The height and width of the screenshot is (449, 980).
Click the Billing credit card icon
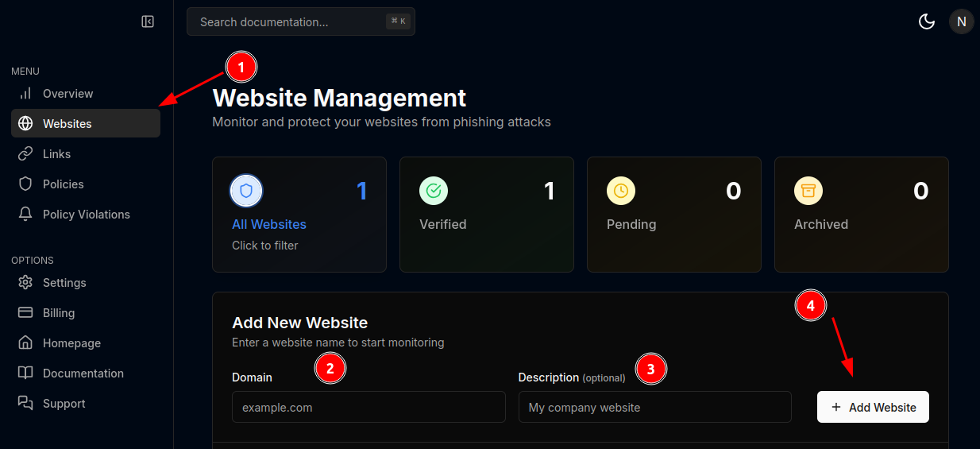[x=25, y=313]
